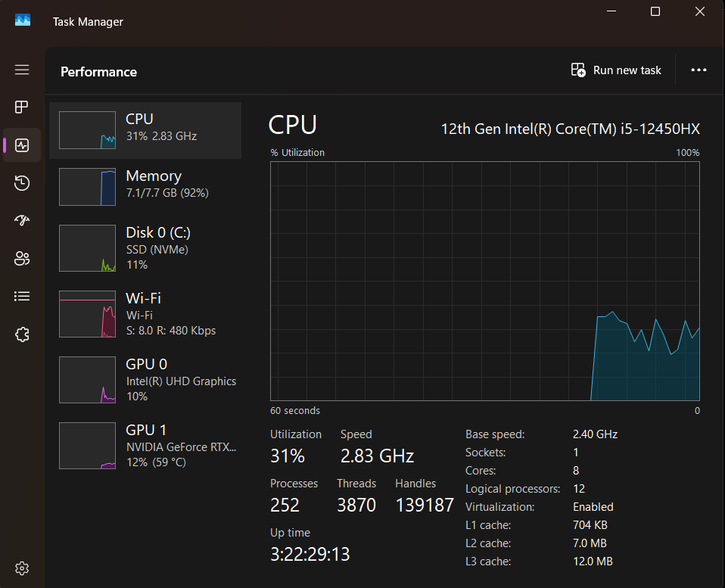
Task: Select Disk 0 (C:) performance item
Action: 145,248
